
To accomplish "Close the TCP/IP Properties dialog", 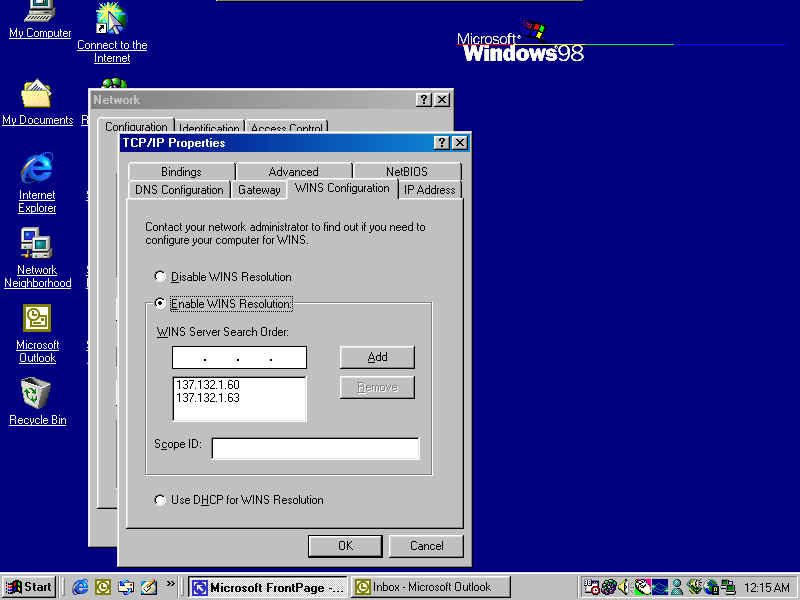I will tap(460, 143).
